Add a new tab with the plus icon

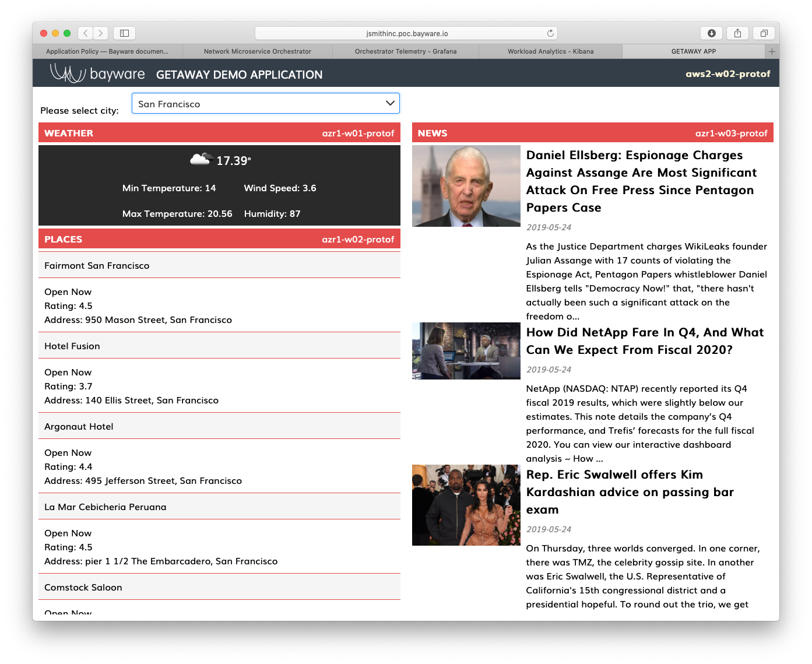[x=772, y=51]
